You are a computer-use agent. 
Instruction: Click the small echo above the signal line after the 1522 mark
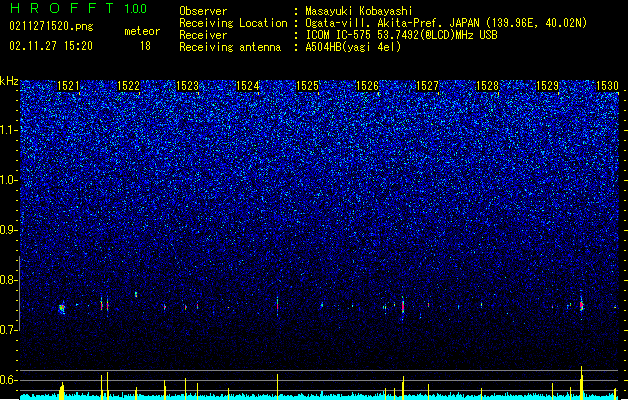point(136,294)
